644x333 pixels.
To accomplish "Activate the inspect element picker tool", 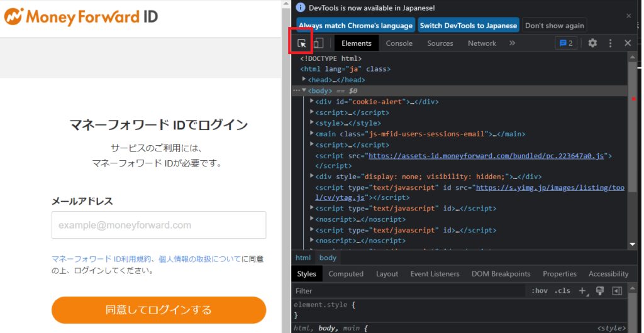I will coord(301,43).
